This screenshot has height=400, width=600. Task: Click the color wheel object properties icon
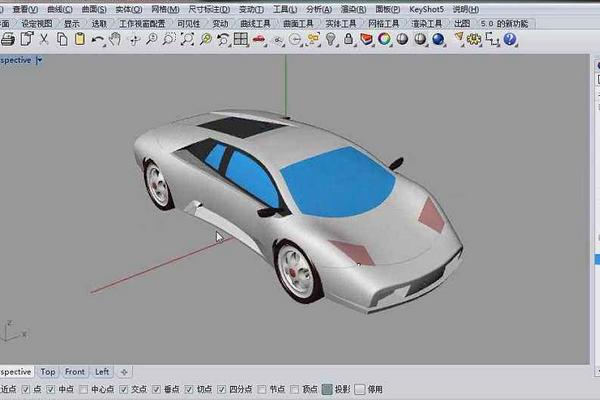tap(384, 39)
